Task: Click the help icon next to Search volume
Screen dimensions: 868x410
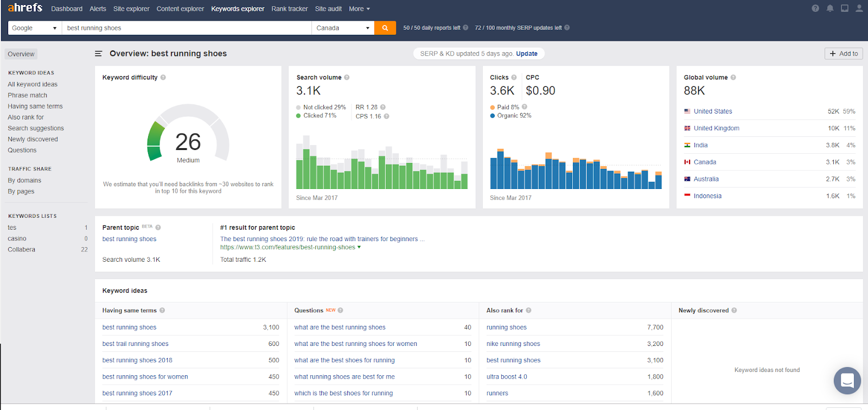Action: pyautogui.click(x=347, y=78)
